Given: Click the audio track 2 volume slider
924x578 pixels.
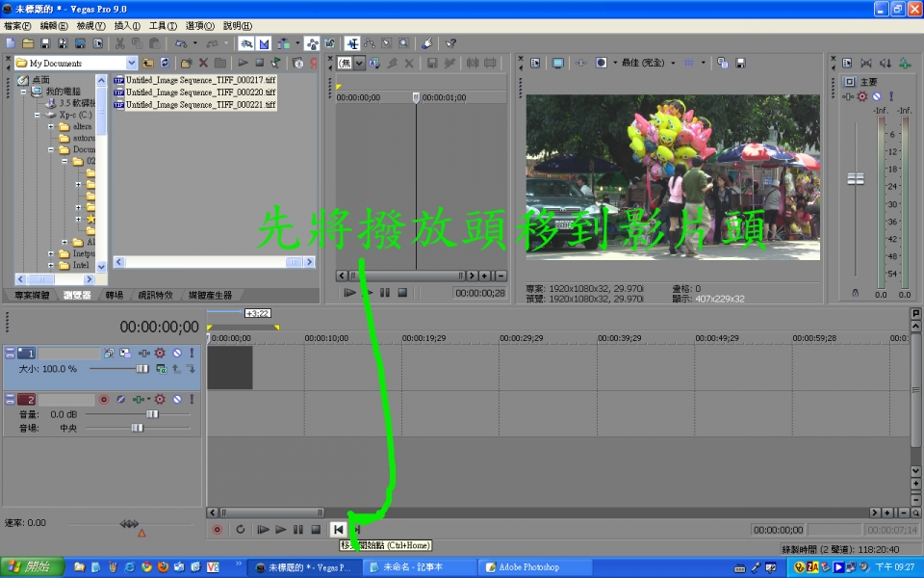Looking at the screenshot, I should click(151, 413).
